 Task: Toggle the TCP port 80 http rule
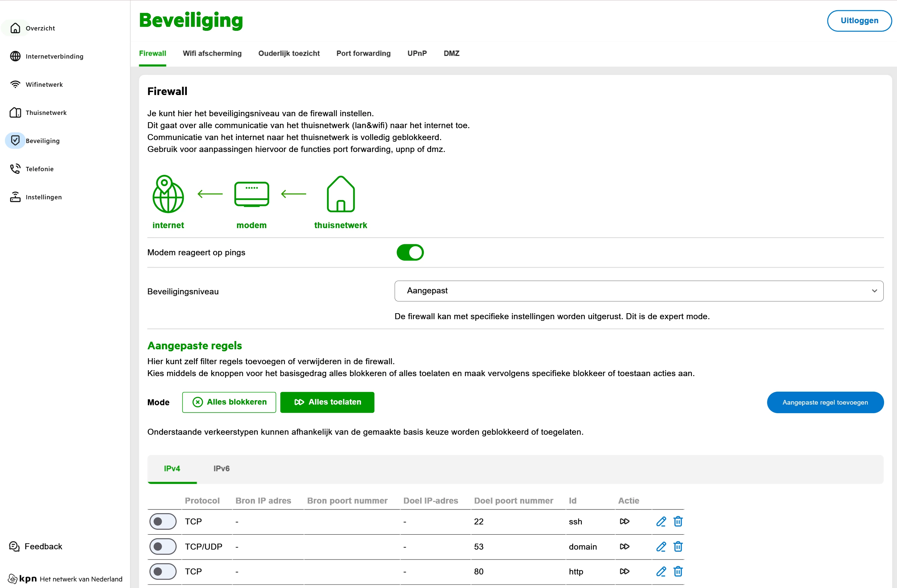(x=163, y=571)
